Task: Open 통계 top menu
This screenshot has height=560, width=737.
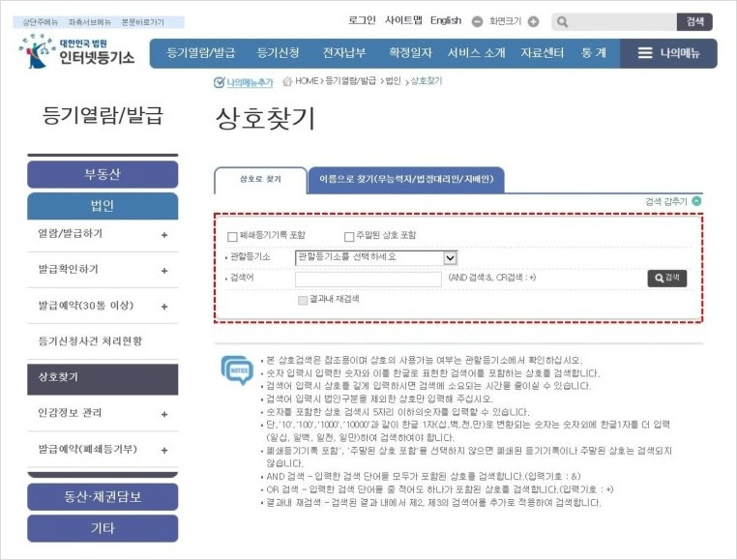Action: pos(594,53)
